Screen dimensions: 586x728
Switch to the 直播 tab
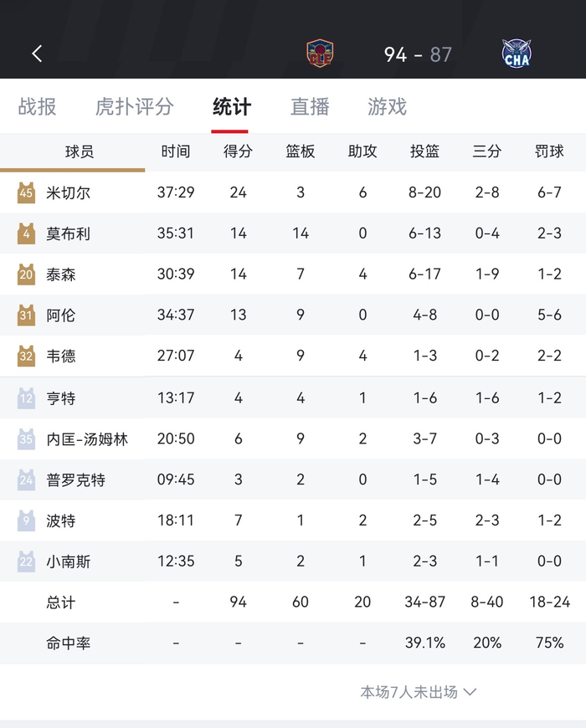coord(310,107)
